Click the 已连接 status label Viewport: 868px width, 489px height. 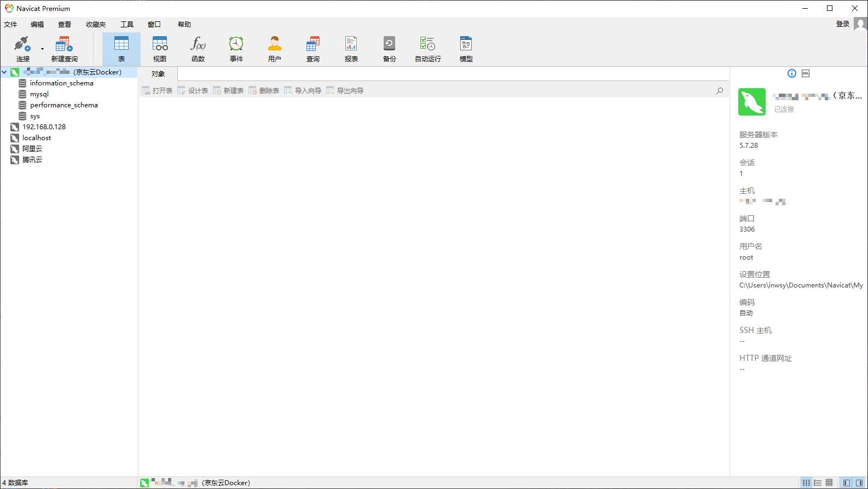pos(784,110)
